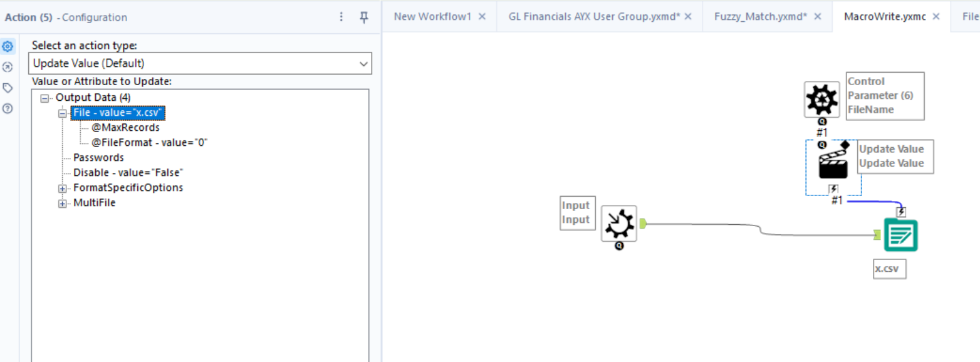Screen dimensions: 980x362
Task: Switch to the New Workflow1 tab
Action: point(434,16)
